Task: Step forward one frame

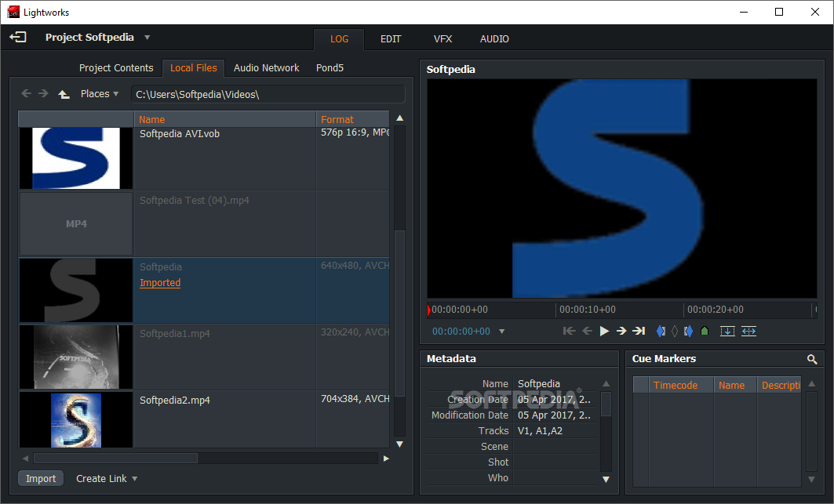Action: (x=621, y=332)
